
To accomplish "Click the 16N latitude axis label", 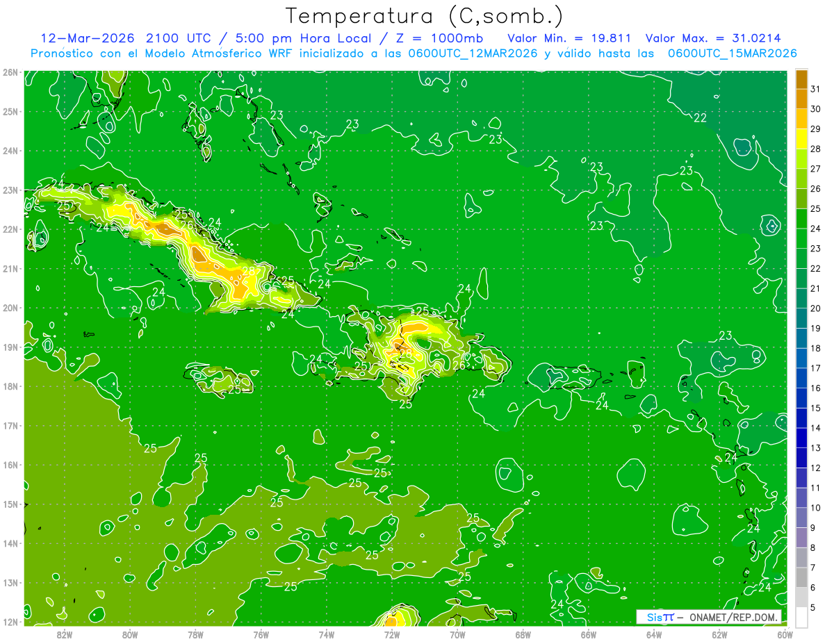I will point(10,465).
